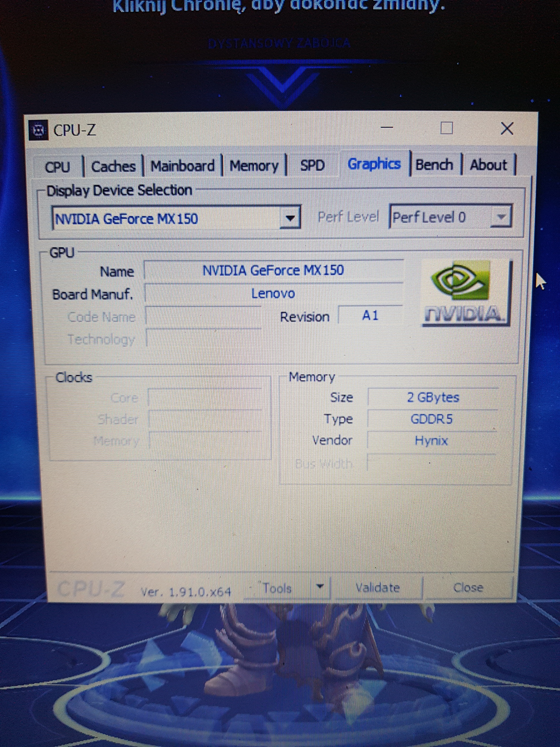Select the Mainboard tab
The height and width of the screenshot is (747, 560).
(182, 166)
